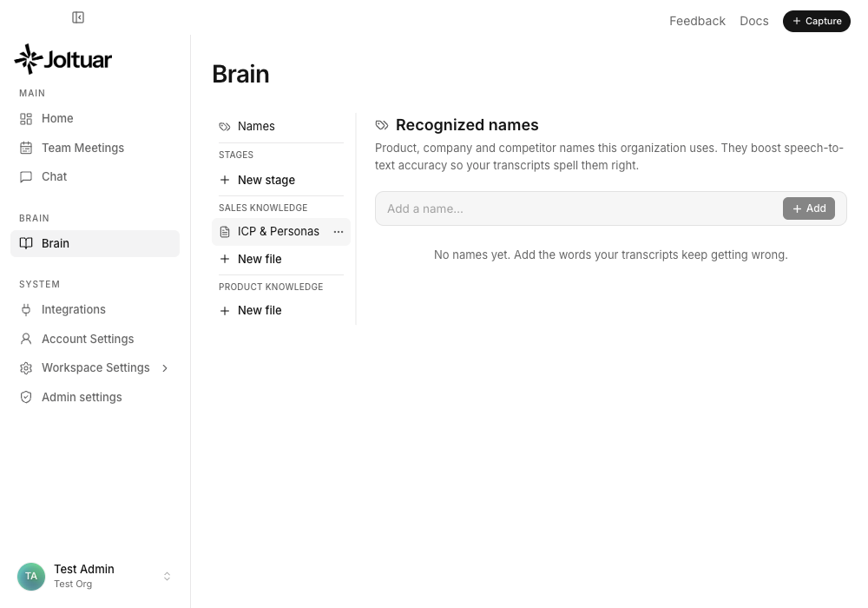This screenshot has height=608, width=868.
Task: Click the Account Settings person icon
Action: tap(26, 339)
